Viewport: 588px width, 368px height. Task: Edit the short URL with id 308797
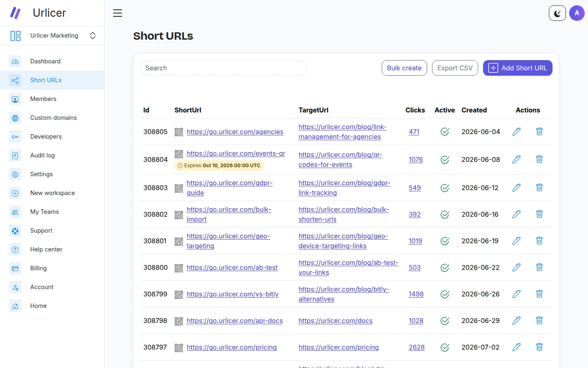coord(517,347)
